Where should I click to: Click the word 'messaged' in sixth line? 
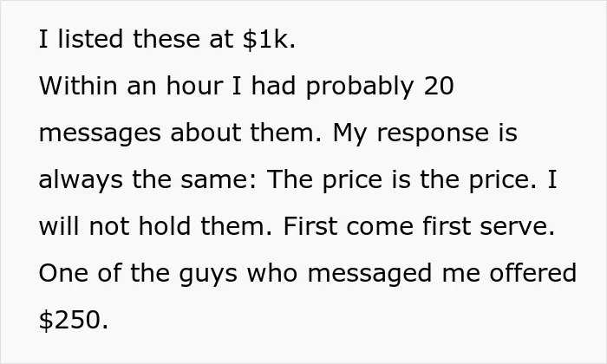pos(369,275)
